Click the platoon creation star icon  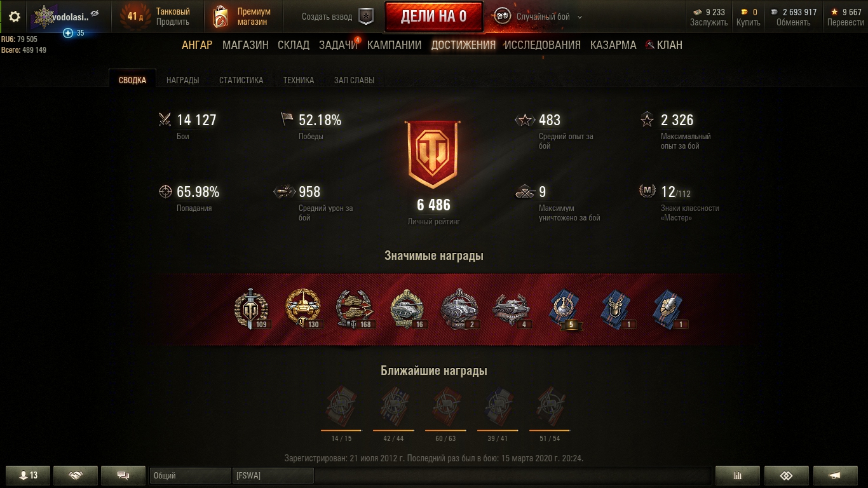coord(367,17)
